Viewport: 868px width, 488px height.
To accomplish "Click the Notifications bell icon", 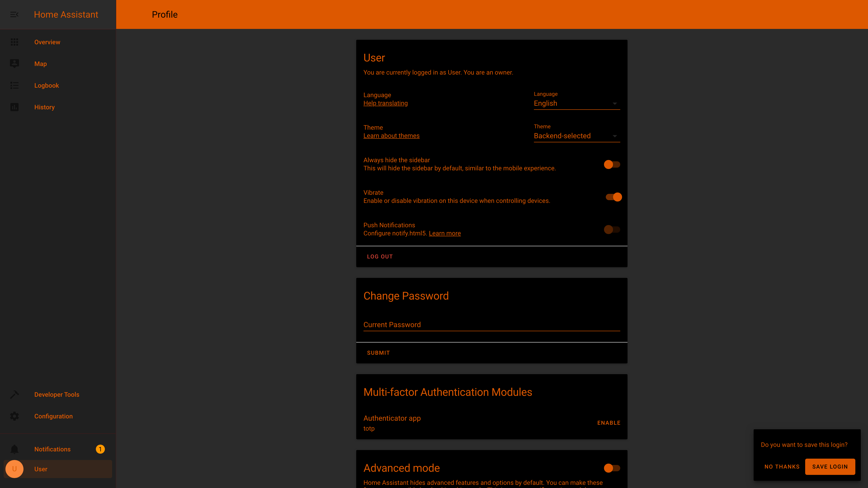I will coord(14,449).
